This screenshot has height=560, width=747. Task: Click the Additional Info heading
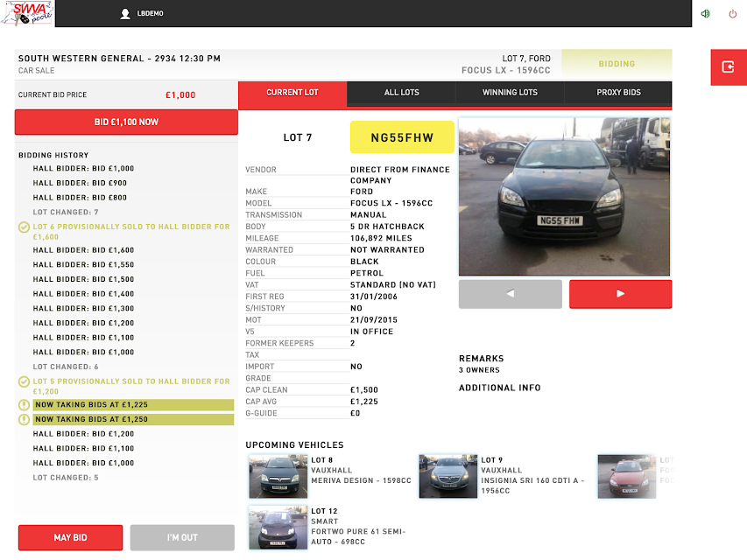pos(500,388)
